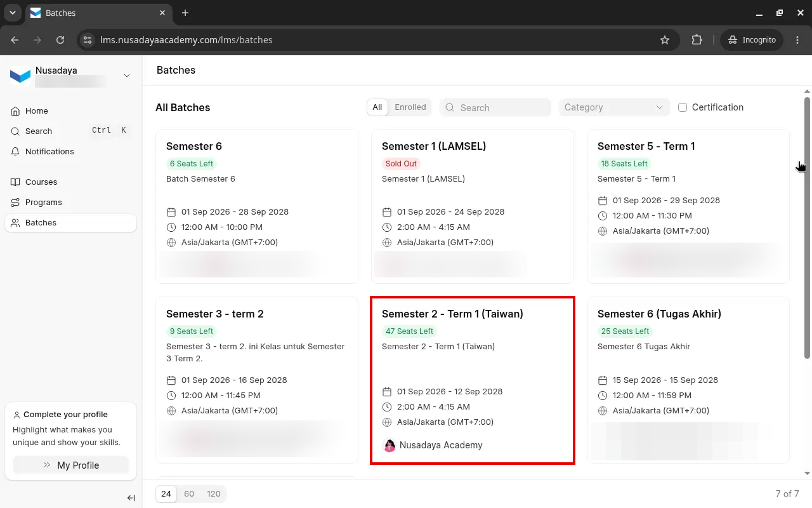Focus the batch Search field

pyautogui.click(x=495, y=108)
